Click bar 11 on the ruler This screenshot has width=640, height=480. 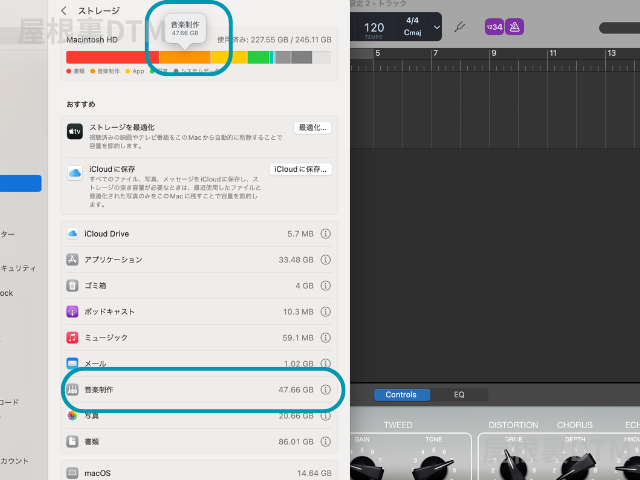pos(553,53)
